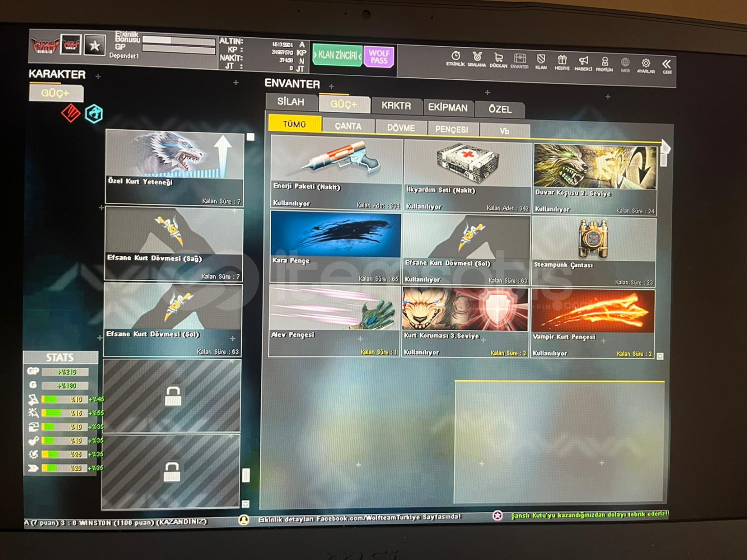Switch to the EKİPMAN tab
The image size is (747, 560).
(448, 107)
